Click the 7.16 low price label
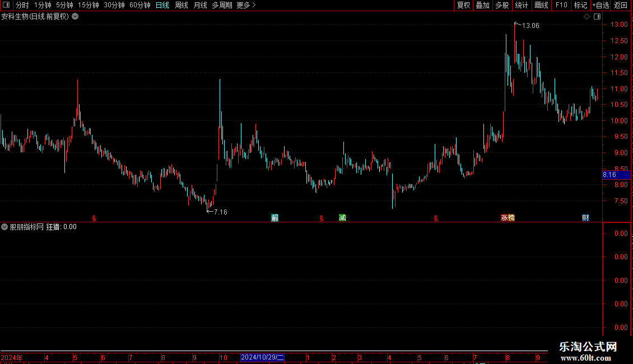The image size is (633, 364). [220, 212]
